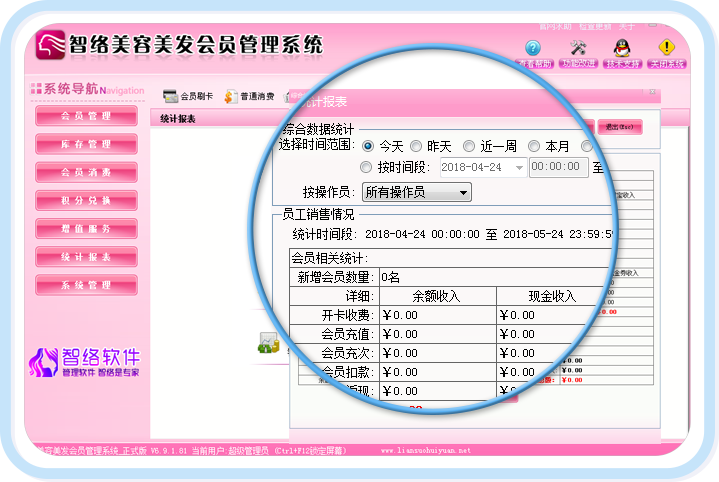The image size is (719, 482).
Task: Click the 会员充次 row label
Action: (x=348, y=353)
